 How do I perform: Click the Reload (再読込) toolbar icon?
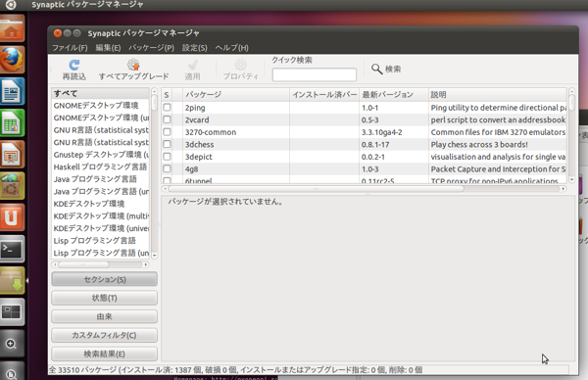pos(73,66)
